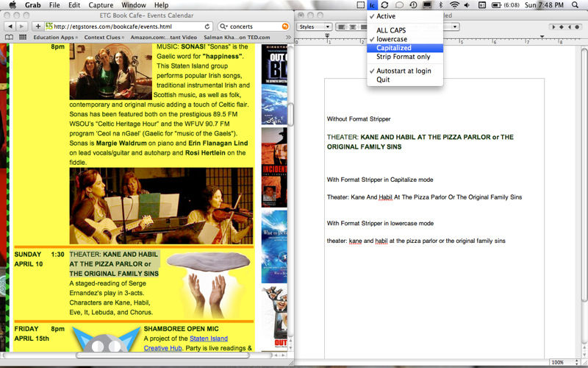The height and width of the screenshot is (368, 588).
Task: Open the Top Sites grid icon
Action: tap(23, 38)
